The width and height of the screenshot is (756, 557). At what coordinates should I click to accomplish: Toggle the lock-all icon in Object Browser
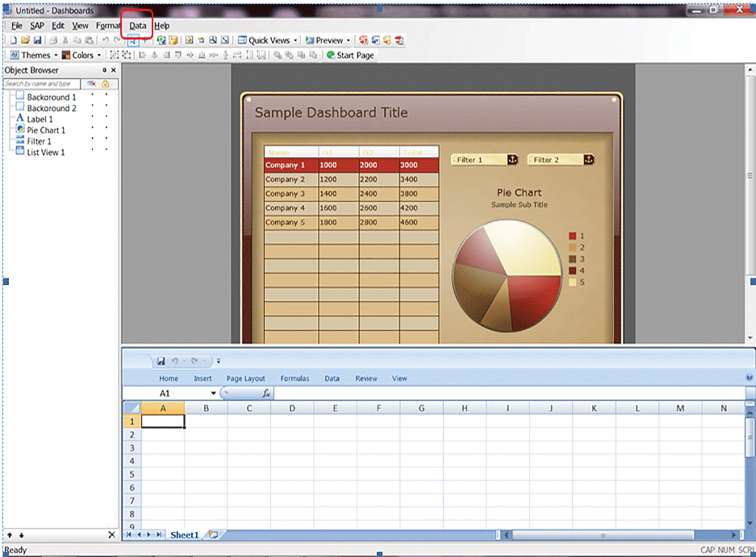pos(106,83)
